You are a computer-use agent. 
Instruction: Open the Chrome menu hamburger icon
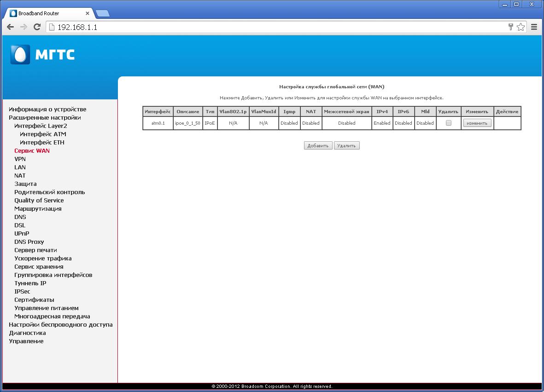[x=534, y=27]
